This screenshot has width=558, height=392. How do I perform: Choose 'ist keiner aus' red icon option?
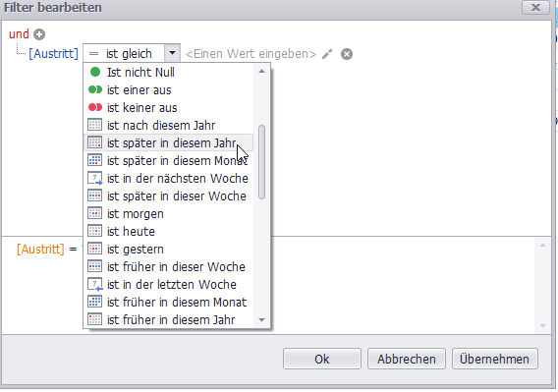95,107
